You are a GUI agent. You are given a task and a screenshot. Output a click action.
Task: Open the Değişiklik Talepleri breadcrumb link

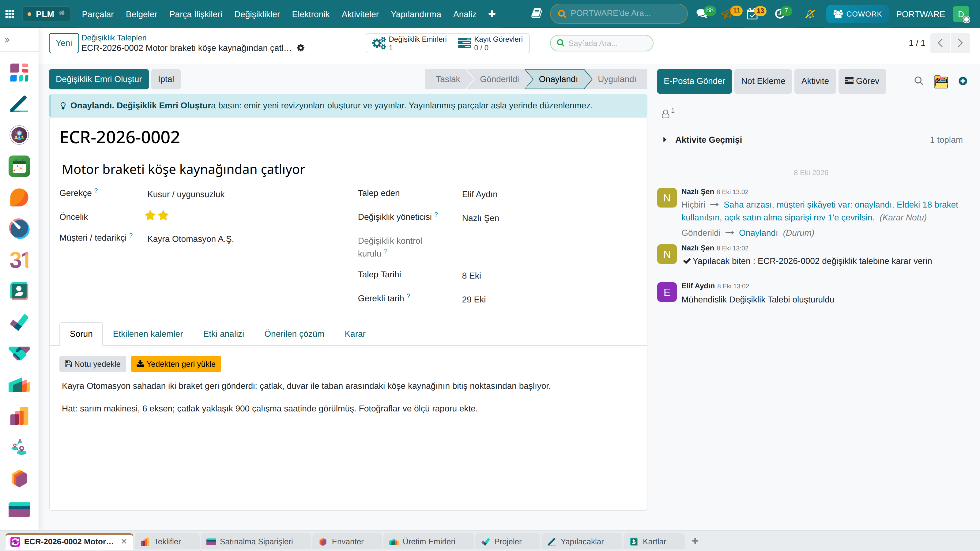114,38
